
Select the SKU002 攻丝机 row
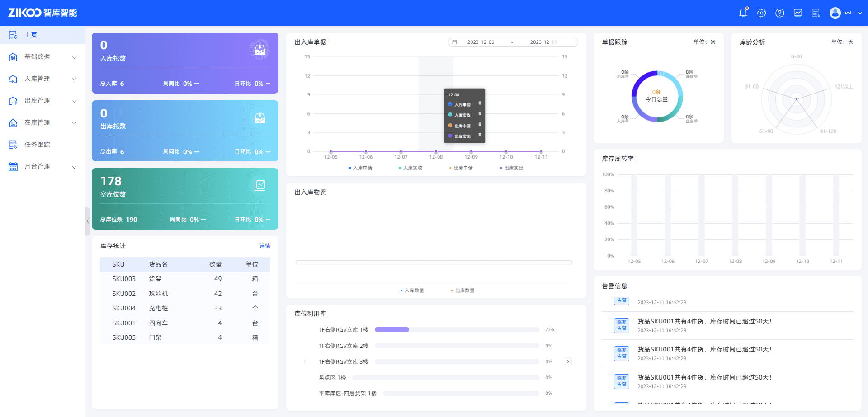pos(185,294)
